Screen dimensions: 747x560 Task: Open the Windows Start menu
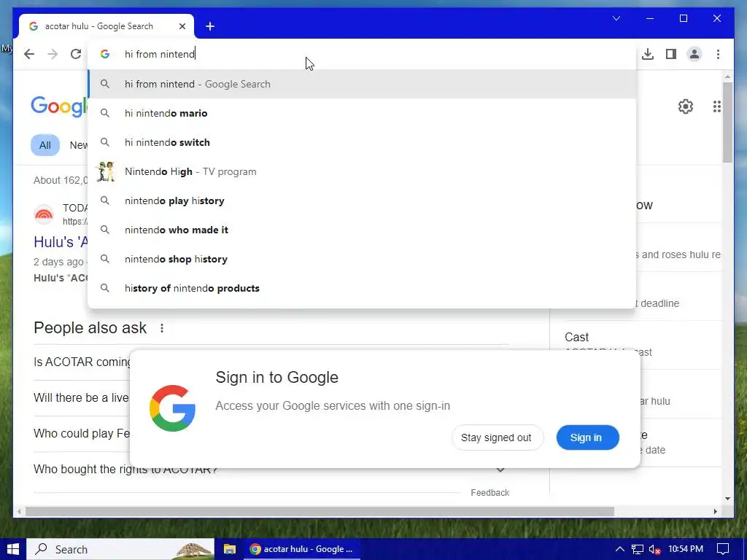(x=13, y=549)
